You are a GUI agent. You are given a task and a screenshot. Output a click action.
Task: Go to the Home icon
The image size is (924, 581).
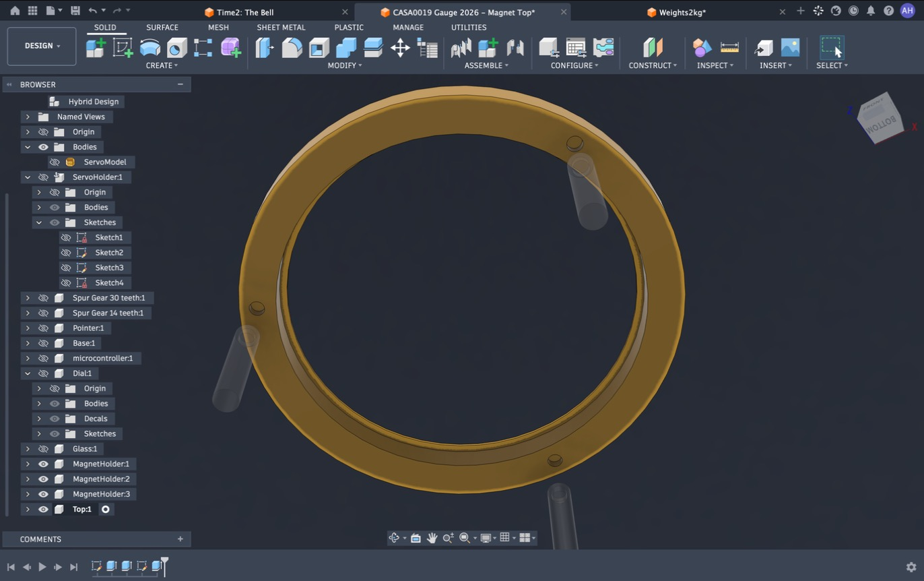[x=15, y=11]
